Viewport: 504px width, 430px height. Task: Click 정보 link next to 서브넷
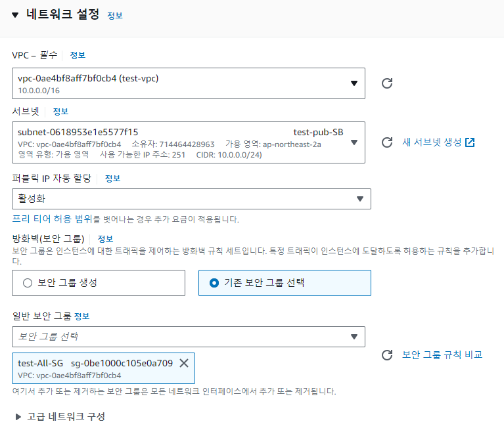[60, 112]
